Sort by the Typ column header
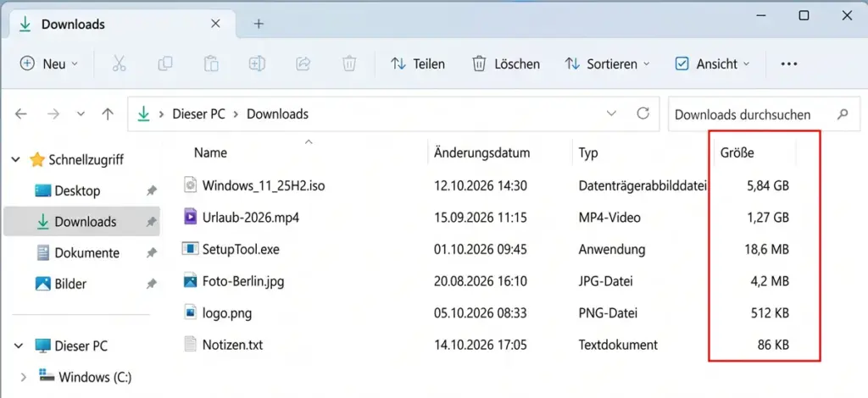The width and height of the screenshot is (868, 398). pos(588,152)
